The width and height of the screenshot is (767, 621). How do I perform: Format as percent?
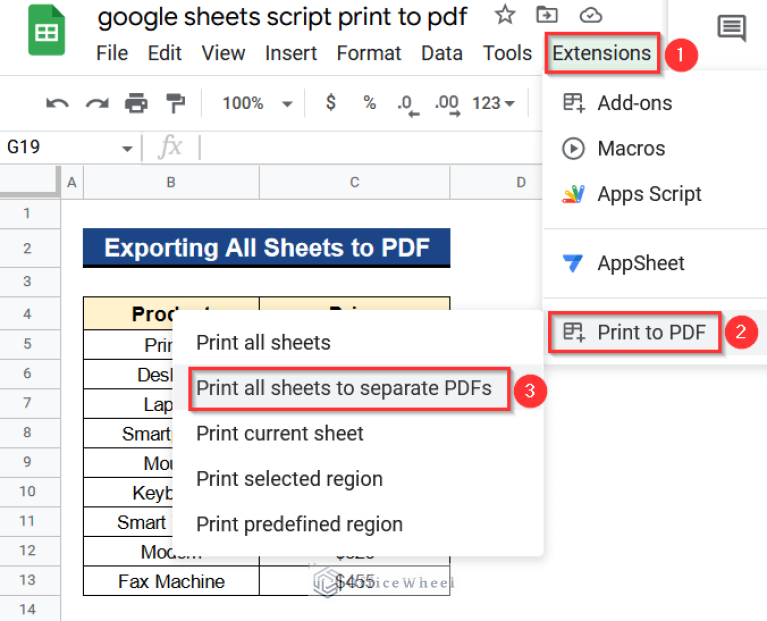[x=370, y=103]
